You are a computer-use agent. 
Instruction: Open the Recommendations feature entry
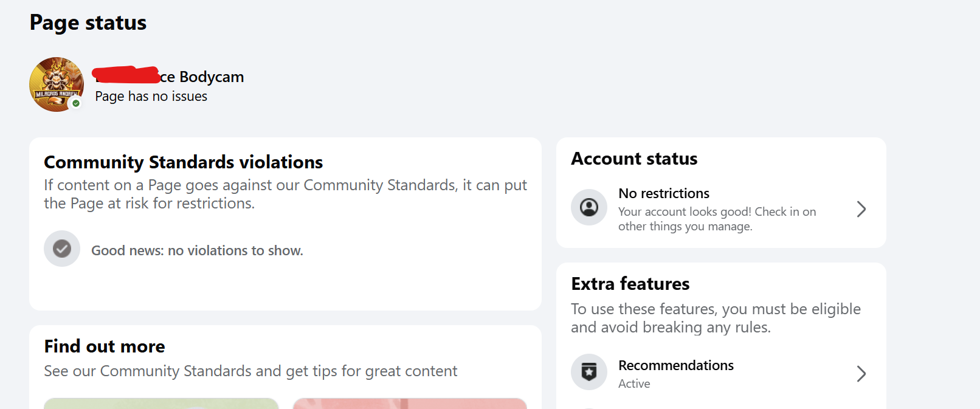(x=675, y=365)
